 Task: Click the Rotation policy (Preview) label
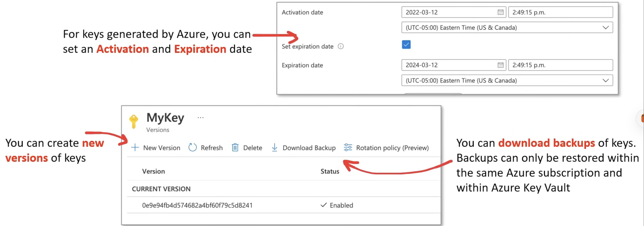(392, 148)
